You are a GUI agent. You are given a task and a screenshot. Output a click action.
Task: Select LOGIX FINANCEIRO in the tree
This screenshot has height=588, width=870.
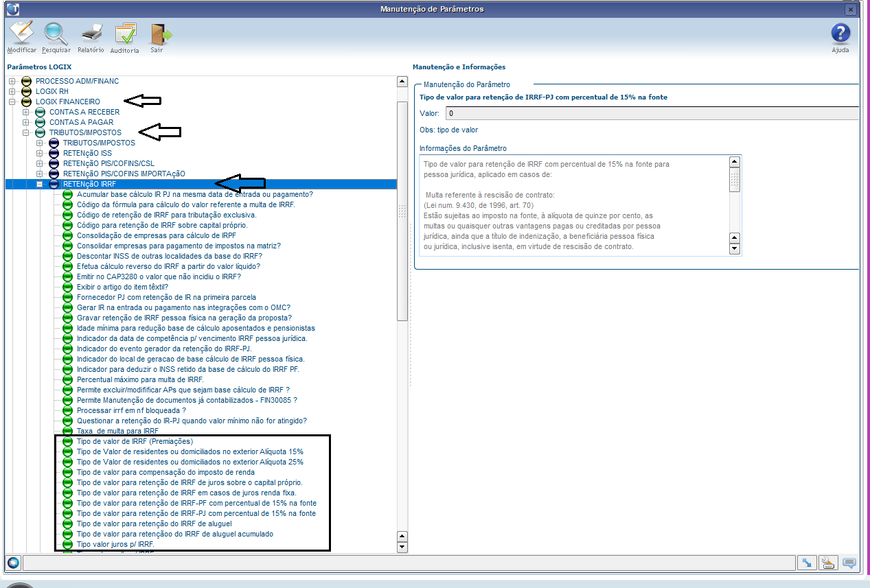68,102
